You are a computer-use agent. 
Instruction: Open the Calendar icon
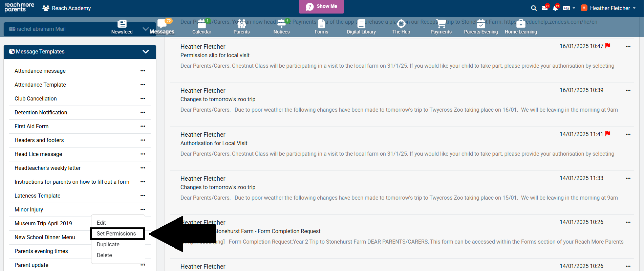(x=201, y=24)
